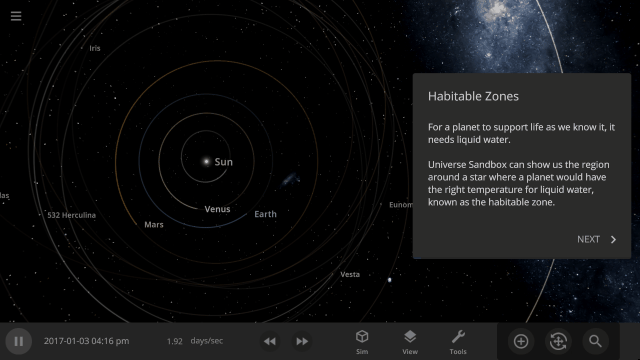Screen dimensions: 640x360
Task: Slow down simulation with rewind arrows
Action: [x=269, y=341]
